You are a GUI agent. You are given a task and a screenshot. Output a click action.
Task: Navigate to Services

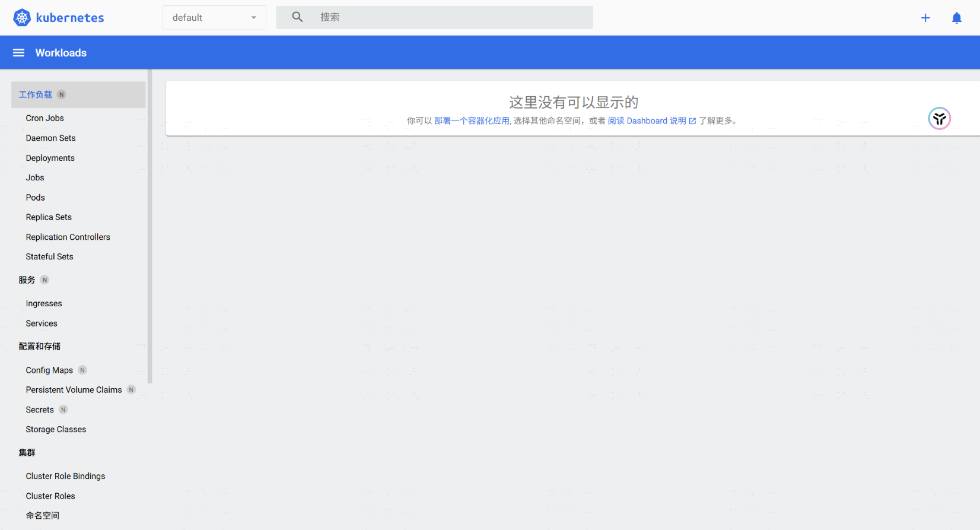click(x=42, y=323)
